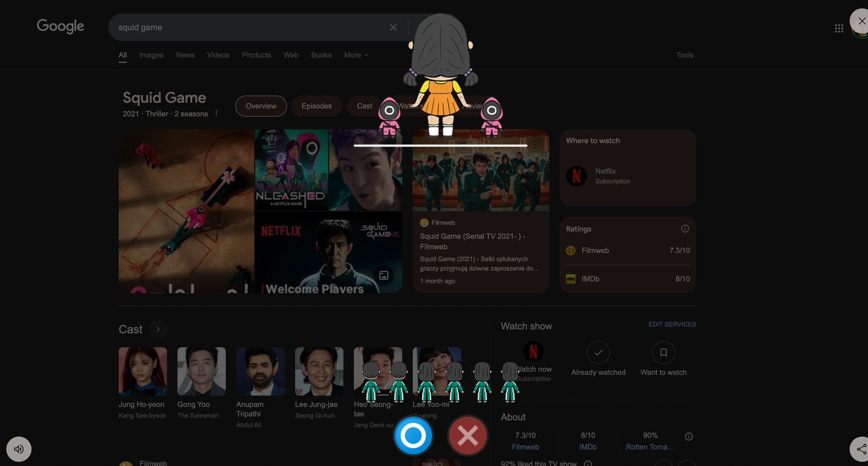Open Gong Yoo cast photo
The height and width of the screenshot is (466, 868).
click(x=201, y=371)
